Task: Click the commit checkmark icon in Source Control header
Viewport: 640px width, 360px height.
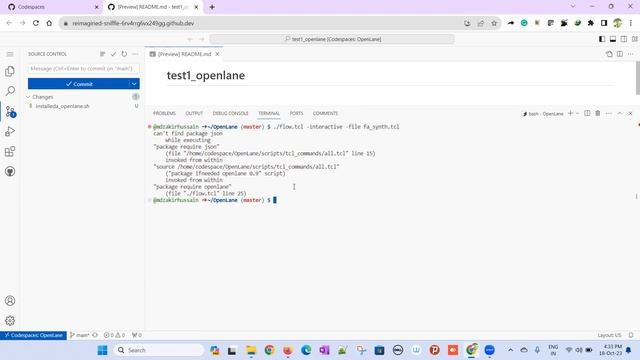Action: click(x=113, y=54)
